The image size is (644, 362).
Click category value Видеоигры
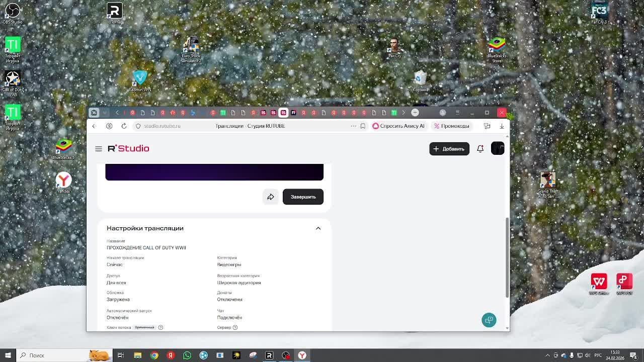click(229, 264)
